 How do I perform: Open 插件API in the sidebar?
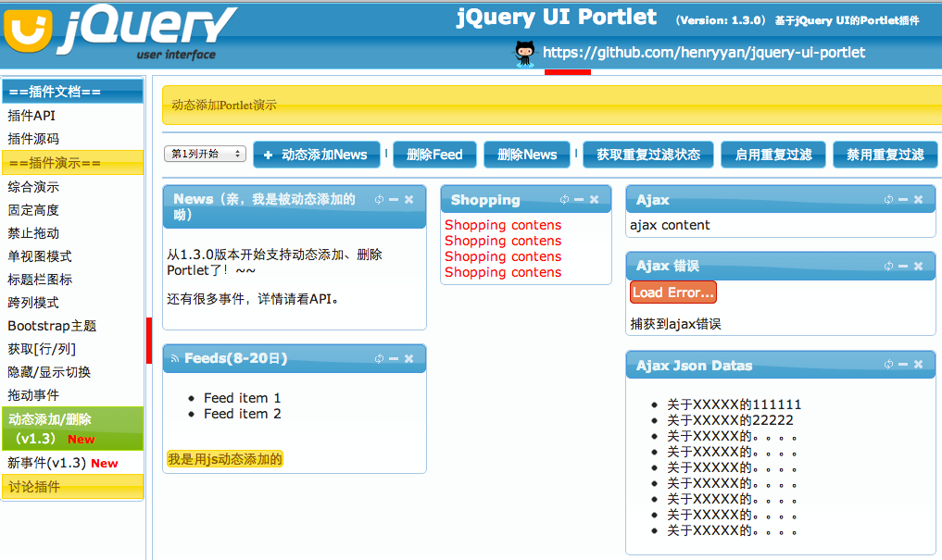pyautogui.click(x=31, y=116)
